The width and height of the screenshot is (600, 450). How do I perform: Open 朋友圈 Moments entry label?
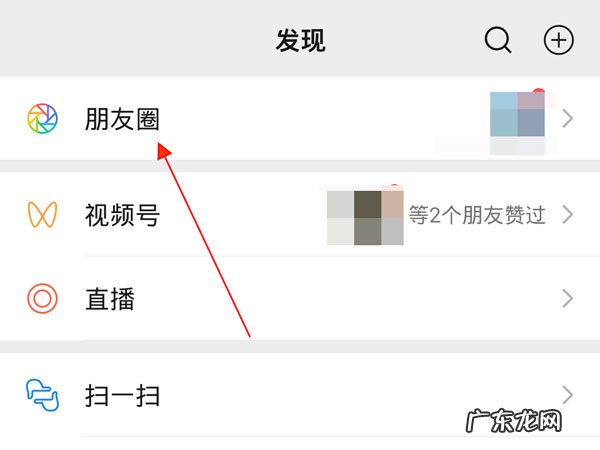point(122,119)
